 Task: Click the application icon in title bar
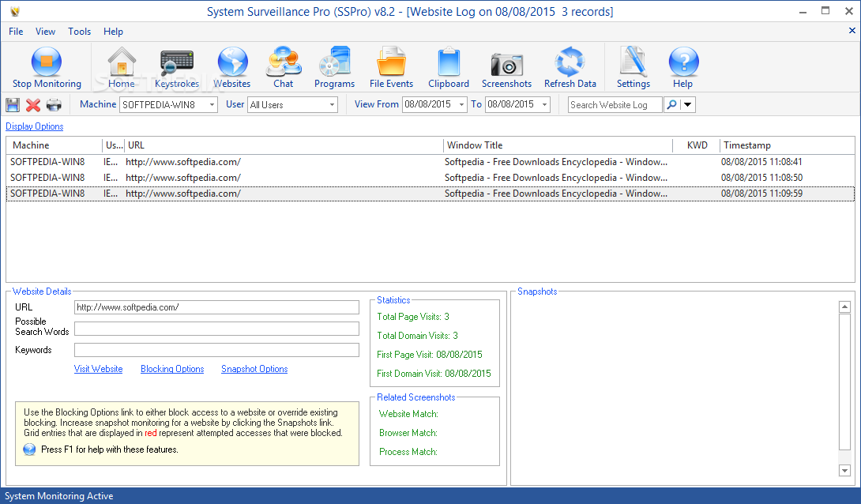[15, 12]
